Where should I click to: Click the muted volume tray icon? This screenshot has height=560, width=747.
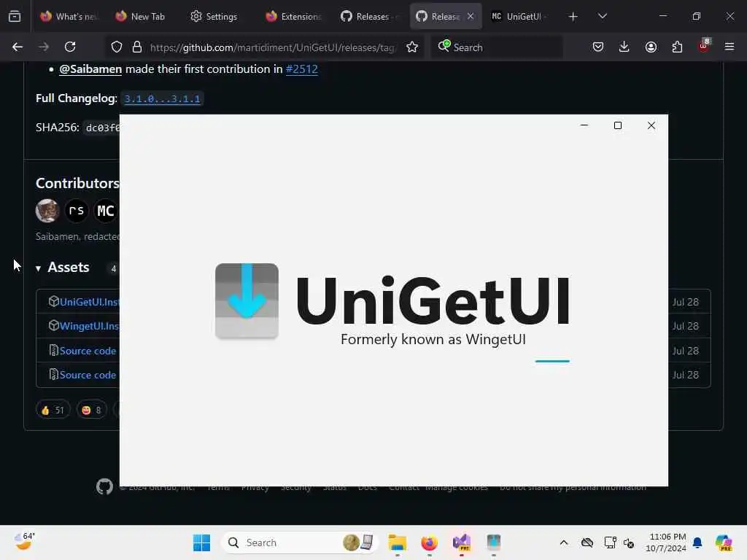click(629, 542)
